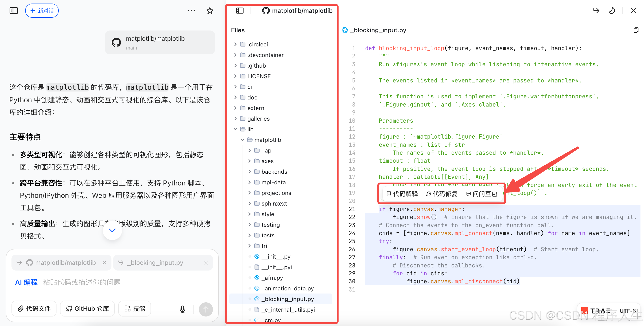The image size is (644, 326).
Task: Click the 新对话 new chat button
Action: [x=42, y=11]
